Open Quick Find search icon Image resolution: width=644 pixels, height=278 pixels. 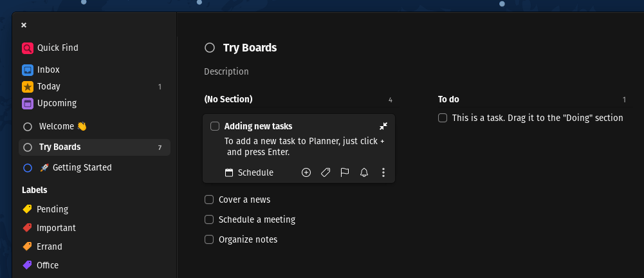pos(27,48)
